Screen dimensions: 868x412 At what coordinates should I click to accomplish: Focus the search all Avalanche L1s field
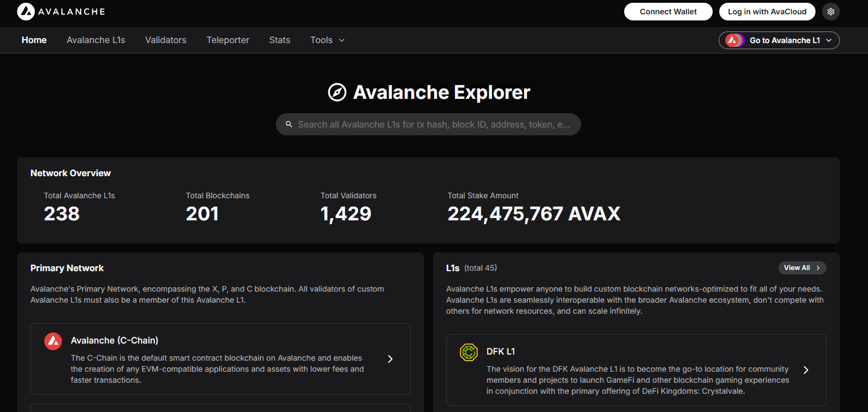pyautogui.click(x=428, y=124)
